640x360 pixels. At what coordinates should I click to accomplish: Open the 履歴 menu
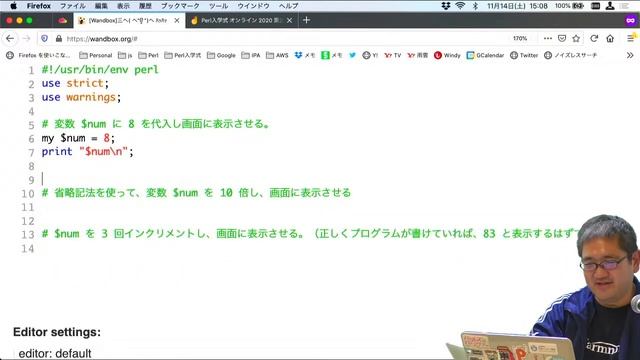145,6
